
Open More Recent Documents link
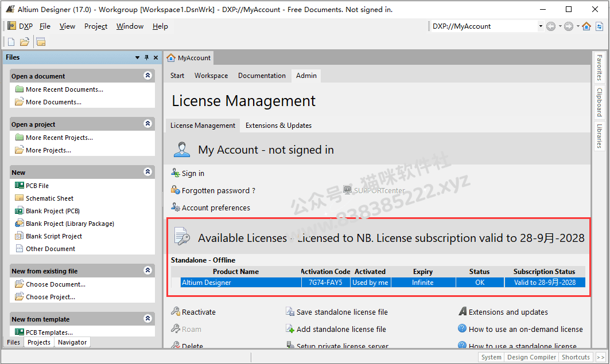[x=65, y=89]
